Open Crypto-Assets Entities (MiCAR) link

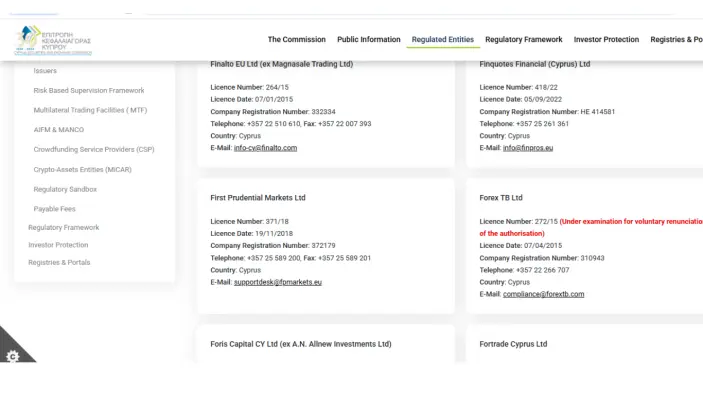pyautogui.click(x=82, y=170)
